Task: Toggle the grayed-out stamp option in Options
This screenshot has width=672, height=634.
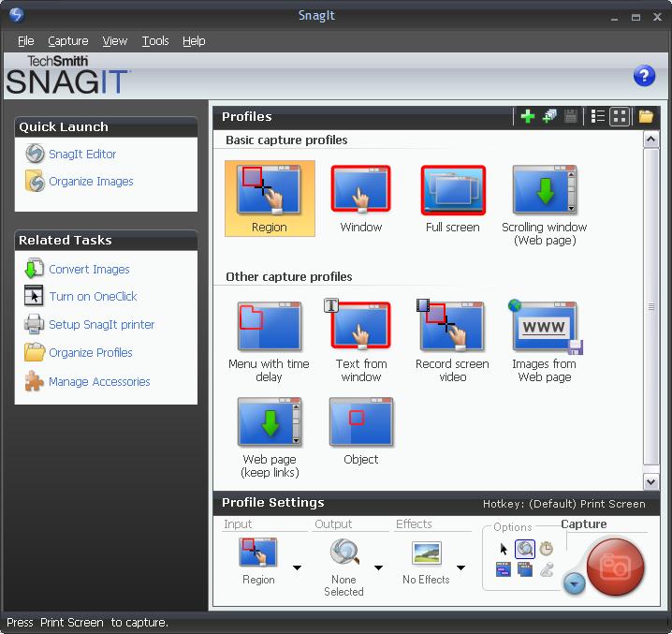Action: [x=547, y=569]
